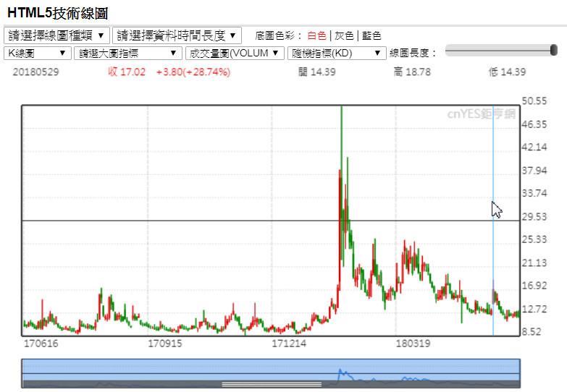This screenshot has width=567, height=392.
Task: Click the change value +3.80(+28.74%)
Action: [193, 72]
